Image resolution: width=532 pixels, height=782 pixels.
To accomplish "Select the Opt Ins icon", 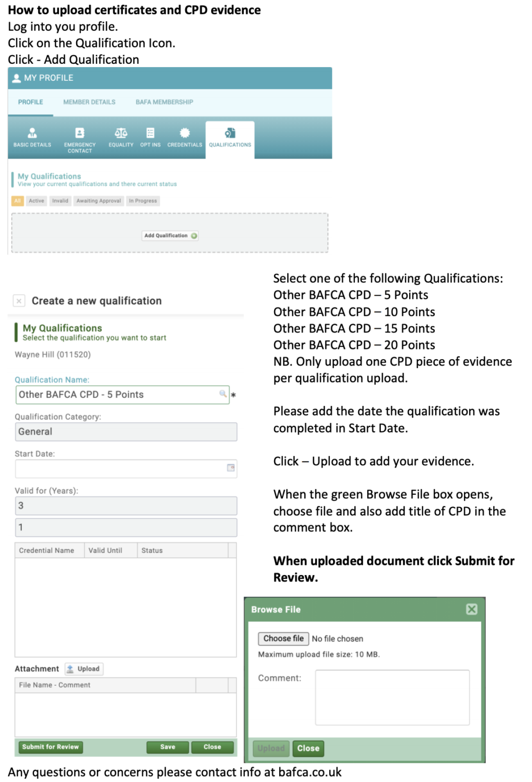I will coord(151,134).
